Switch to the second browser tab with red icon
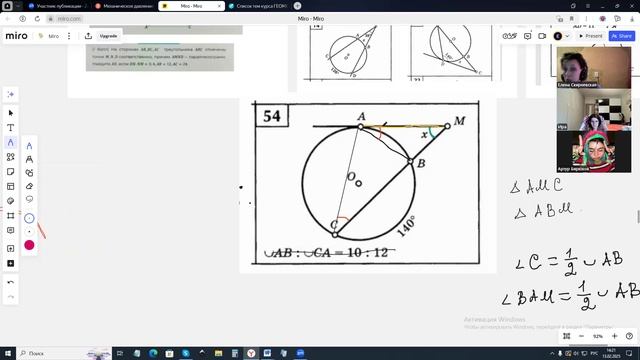 click(124, 6)
